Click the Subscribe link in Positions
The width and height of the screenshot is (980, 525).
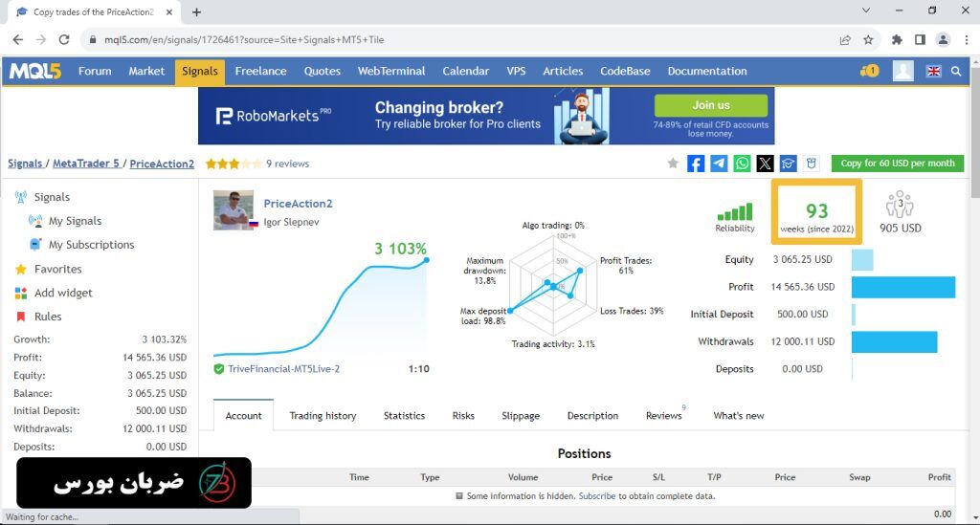[x=596, y=496]
